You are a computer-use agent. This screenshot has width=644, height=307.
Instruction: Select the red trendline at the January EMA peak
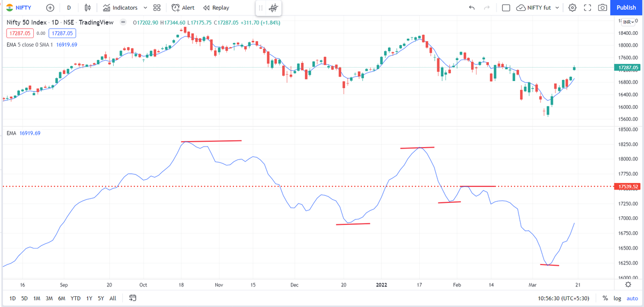(416, 148)
